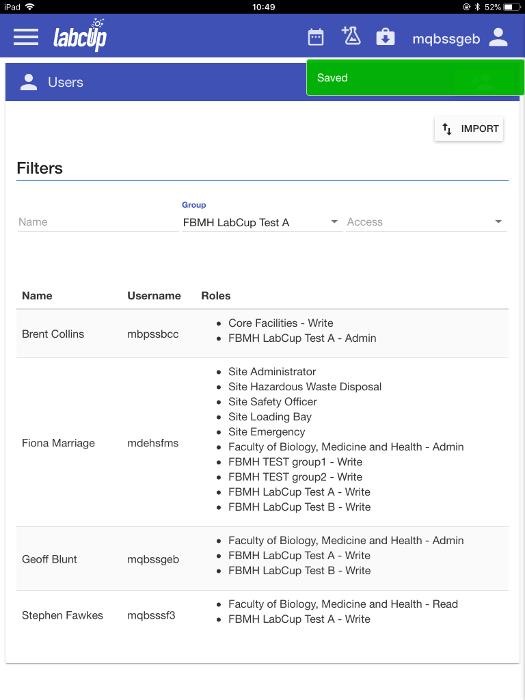Open the Group dropdown showing FBMH LabCup Test A
This screenshot has width=525, height=700.
click(x=261, y=222)
